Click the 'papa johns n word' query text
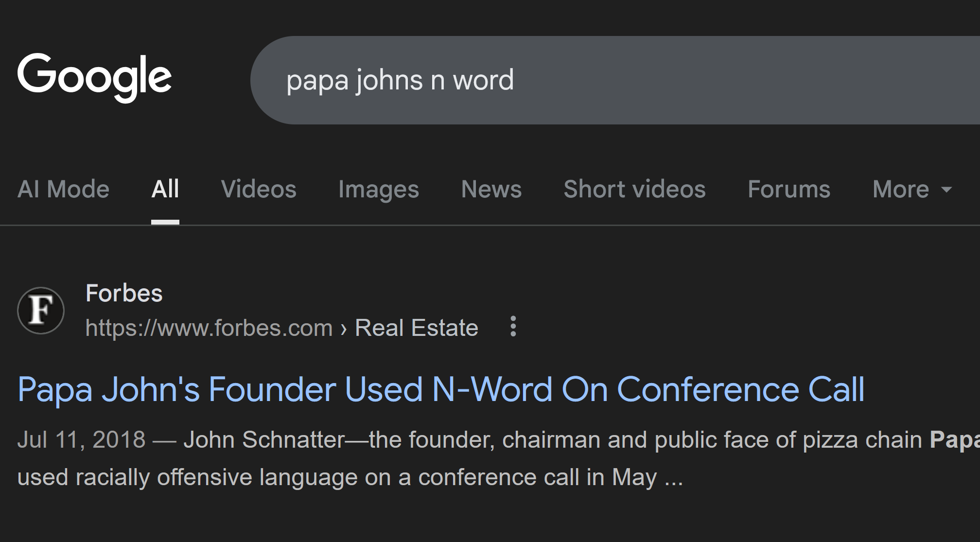The width and height of the screenshot is (980, 542). (x=400, y=80)
